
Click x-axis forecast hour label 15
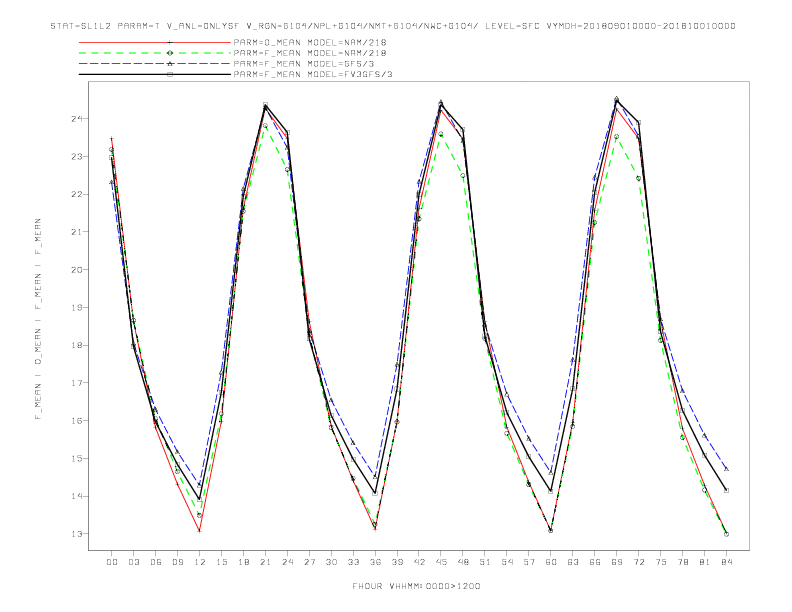coord(221,562)
